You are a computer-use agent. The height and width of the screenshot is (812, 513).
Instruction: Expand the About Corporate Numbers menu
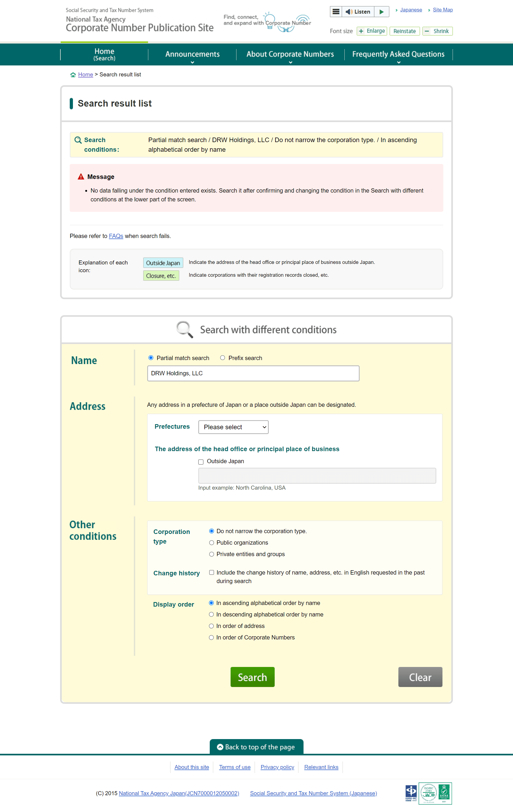pos(290,54)
